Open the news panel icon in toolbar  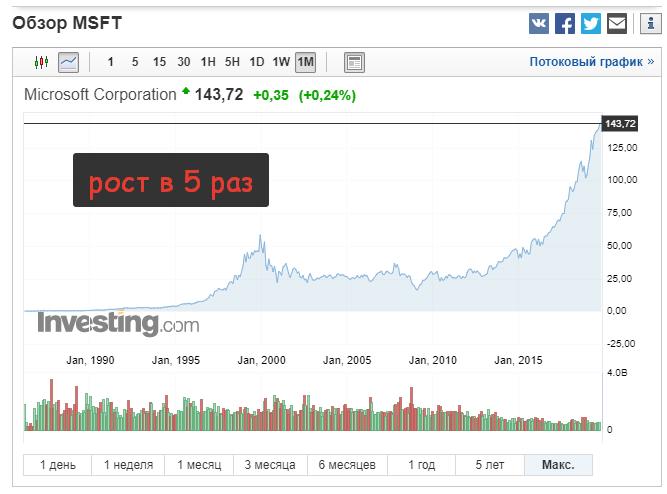[x=354, y=62]
